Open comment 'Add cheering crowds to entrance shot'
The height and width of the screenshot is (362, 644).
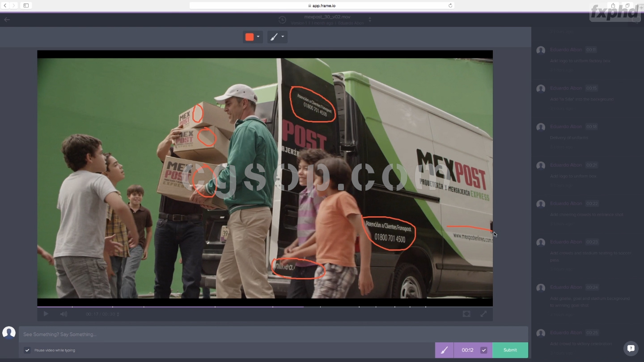pyautogui.click(x=587, y=215)
